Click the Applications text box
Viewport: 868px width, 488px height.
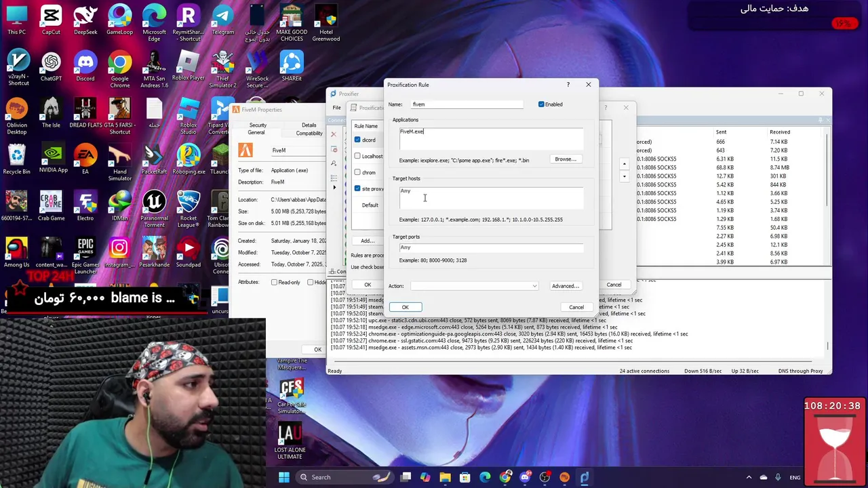tap(491, 139)
